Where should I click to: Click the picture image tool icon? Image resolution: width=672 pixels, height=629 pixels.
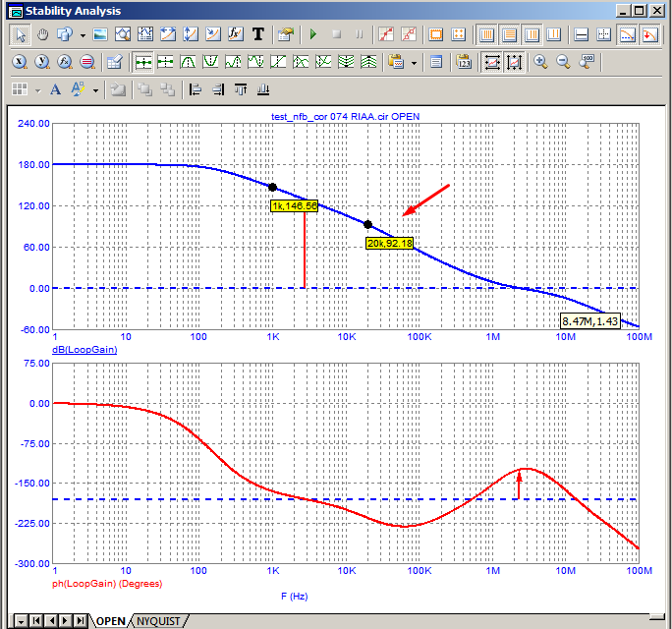(x=100, y=34)
